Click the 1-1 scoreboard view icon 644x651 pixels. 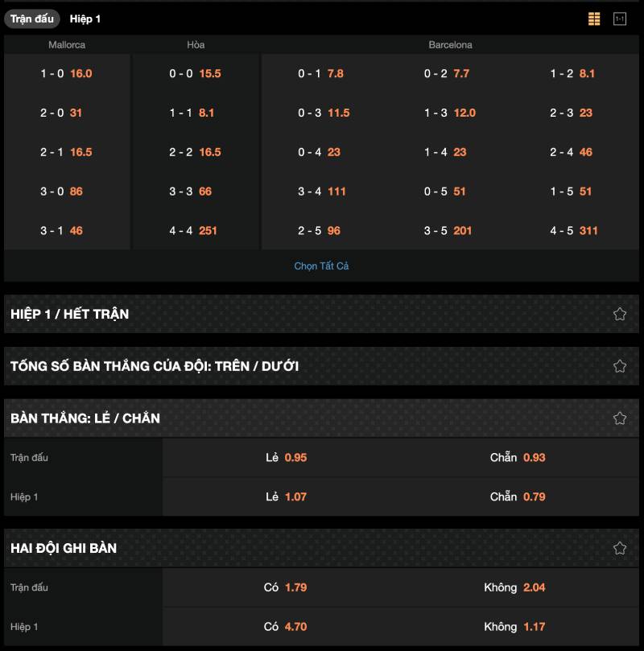pyautogui.click(x=620, y=19)
